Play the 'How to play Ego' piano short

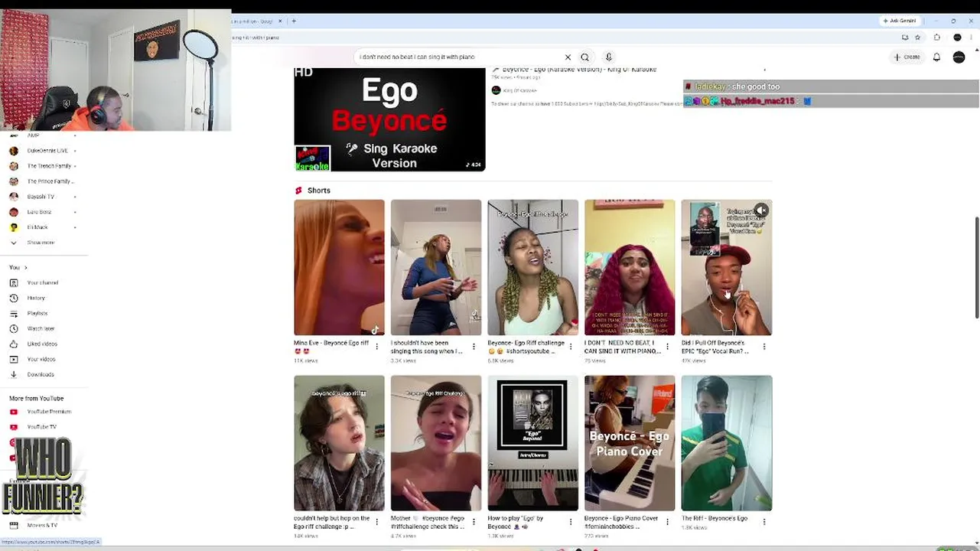[x=532, y=442]
